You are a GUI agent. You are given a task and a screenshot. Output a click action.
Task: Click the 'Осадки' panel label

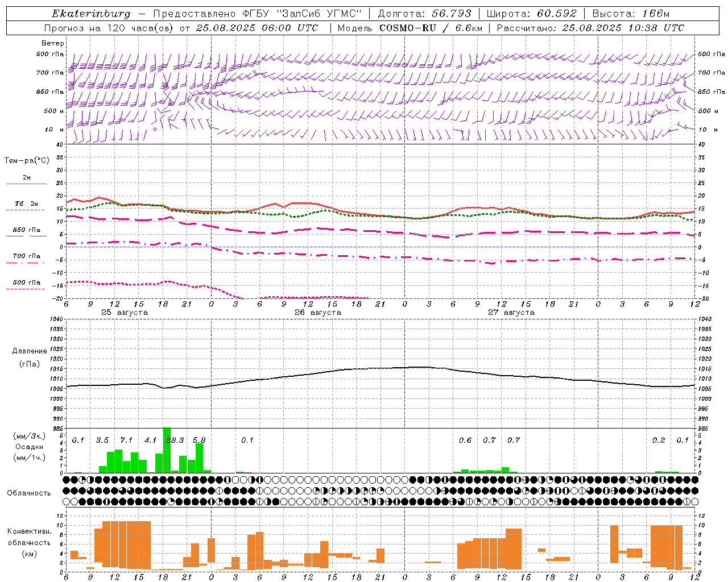(x=29, y=447)
